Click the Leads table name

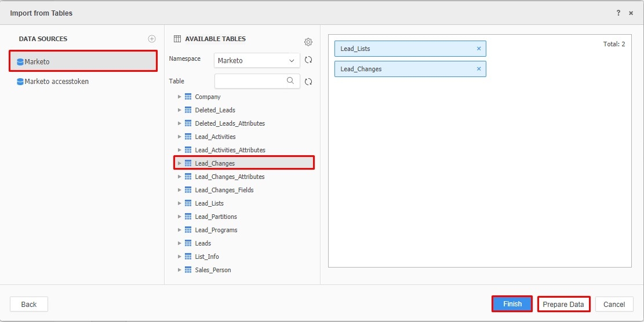203,243
